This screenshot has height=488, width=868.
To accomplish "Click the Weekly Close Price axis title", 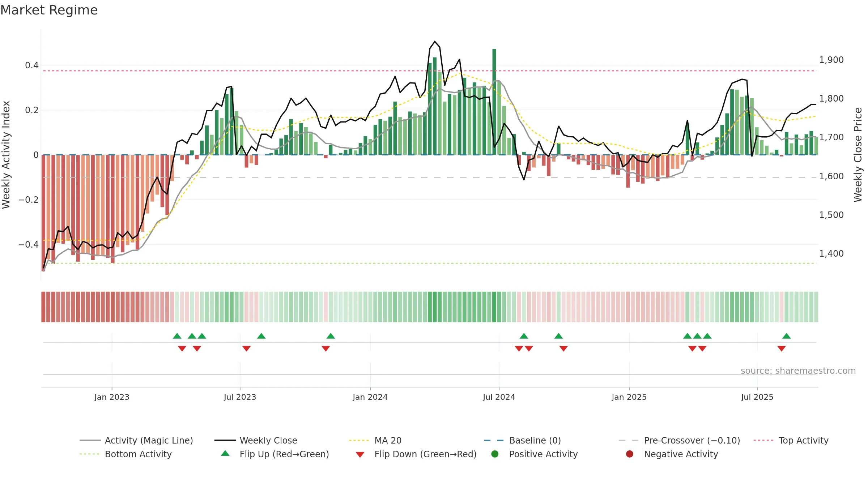I will (858, 155).
